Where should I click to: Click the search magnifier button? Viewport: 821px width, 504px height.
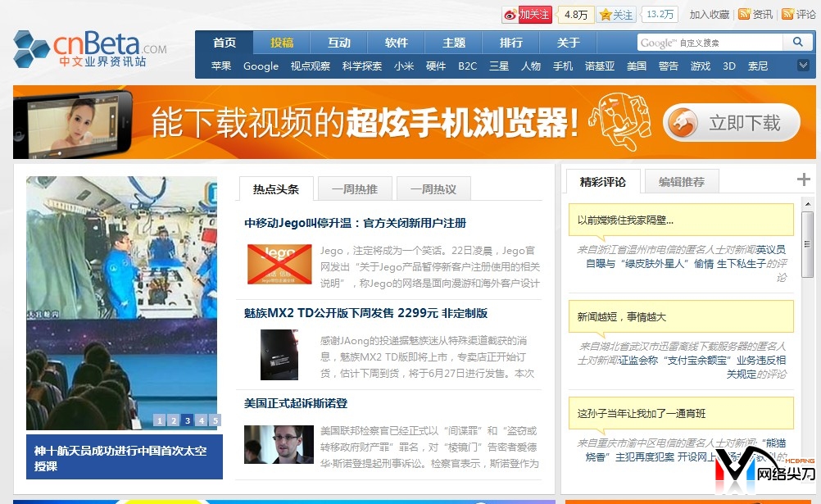pyautogui.click(x=797, y=43)
